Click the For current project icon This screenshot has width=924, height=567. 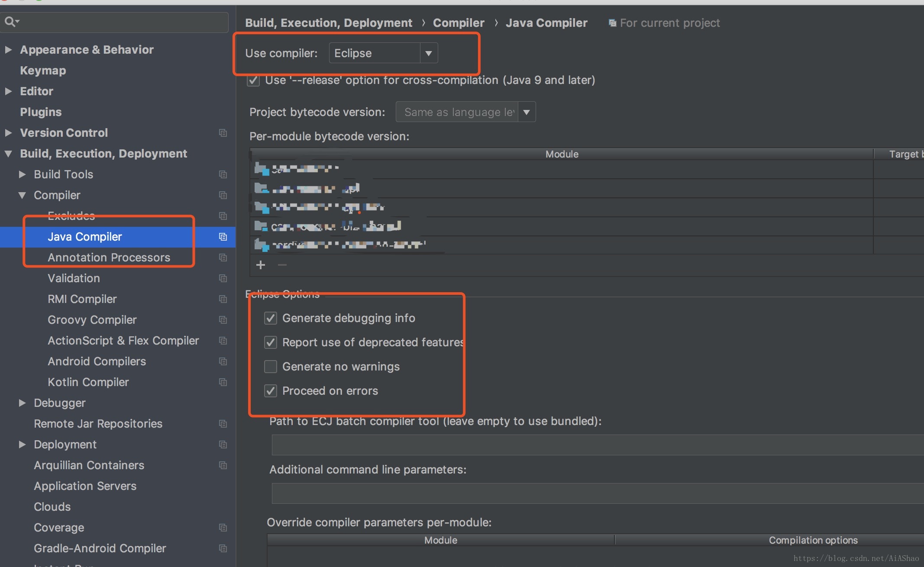(612, 23)
